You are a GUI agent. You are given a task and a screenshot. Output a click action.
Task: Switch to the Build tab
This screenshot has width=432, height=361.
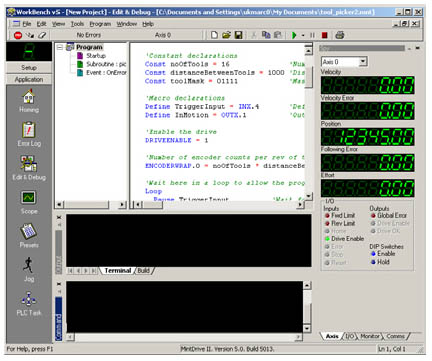[x=144, y=271]
